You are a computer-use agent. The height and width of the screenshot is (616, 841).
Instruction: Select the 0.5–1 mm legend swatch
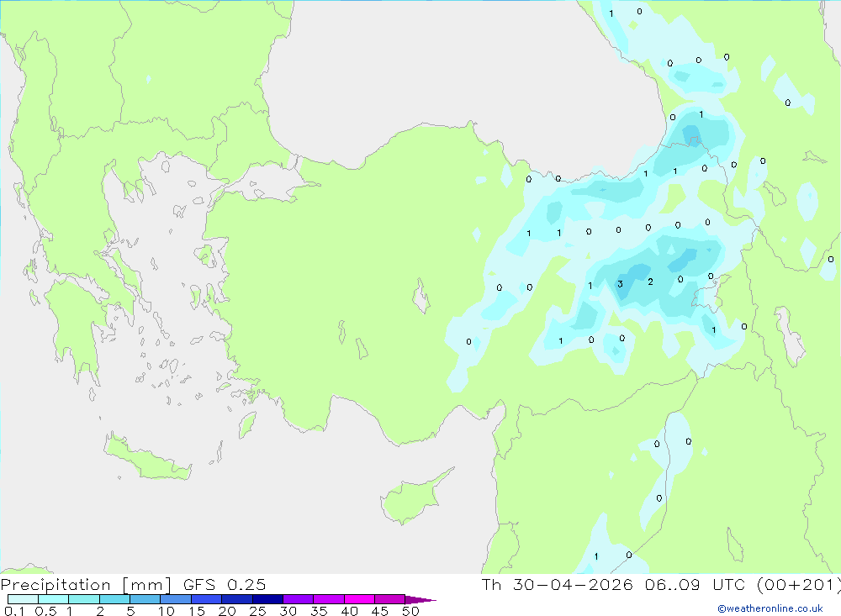tap(54, 599)
